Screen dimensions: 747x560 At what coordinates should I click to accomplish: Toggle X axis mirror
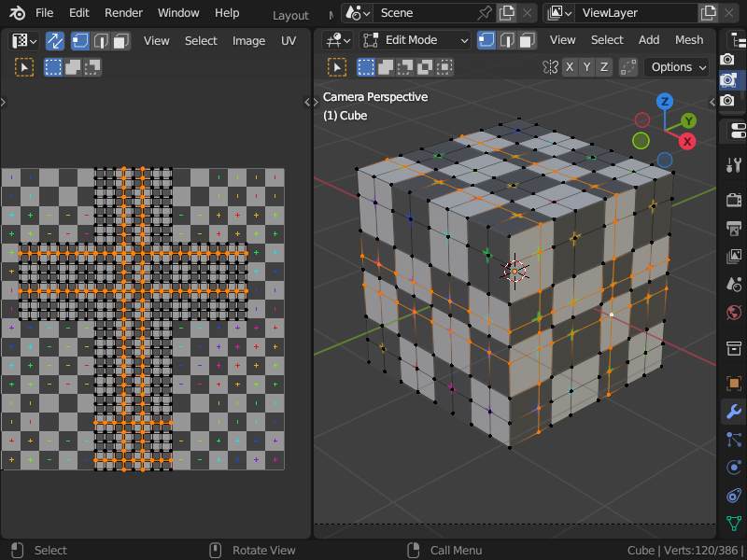[x=570, y=67]
